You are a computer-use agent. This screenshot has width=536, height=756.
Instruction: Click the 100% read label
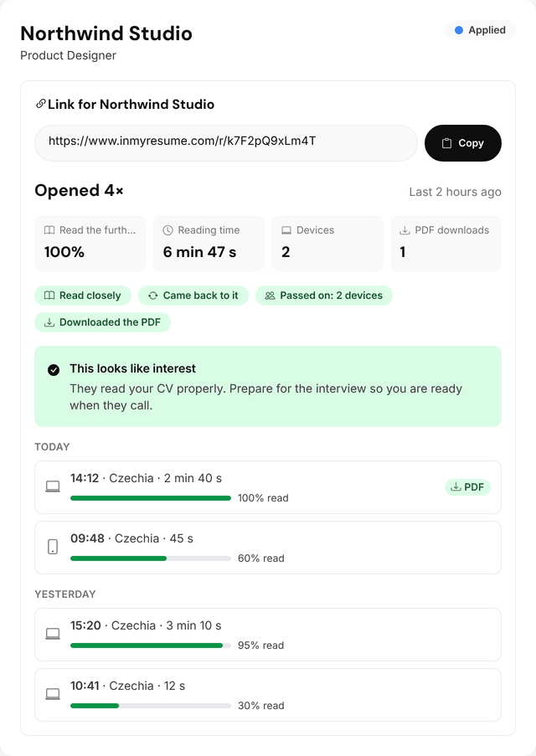(263, 498)
